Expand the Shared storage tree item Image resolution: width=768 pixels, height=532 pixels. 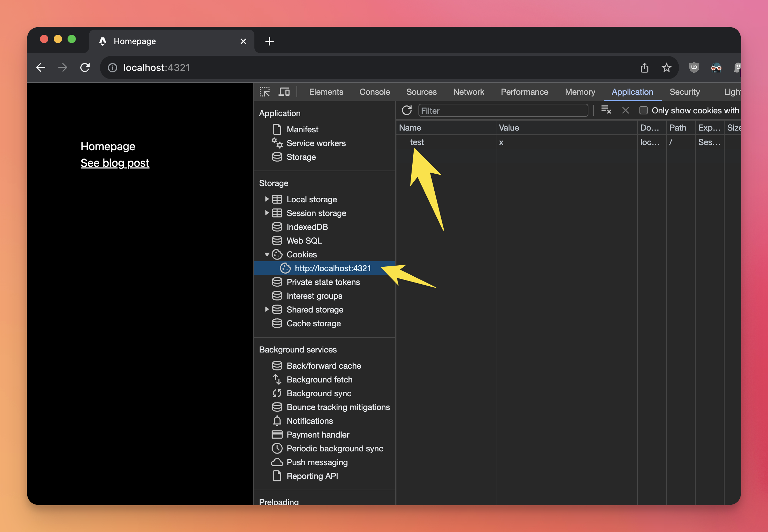point(267,309)
